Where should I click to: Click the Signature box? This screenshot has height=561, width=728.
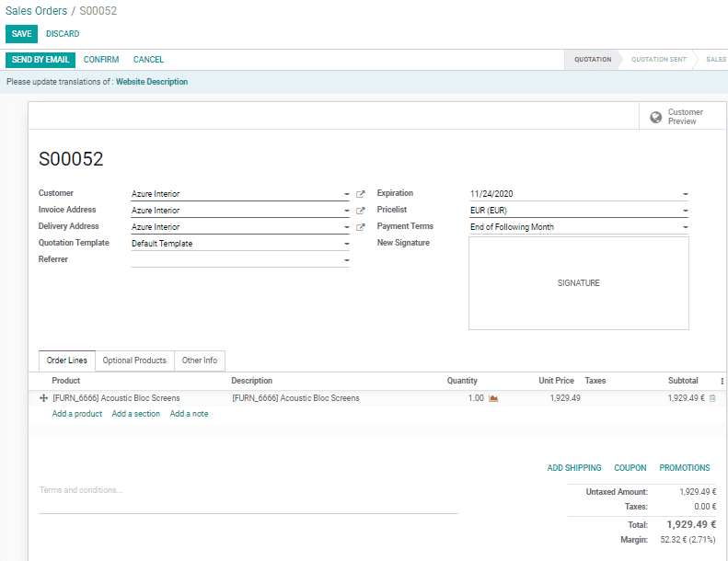point(579,283)
